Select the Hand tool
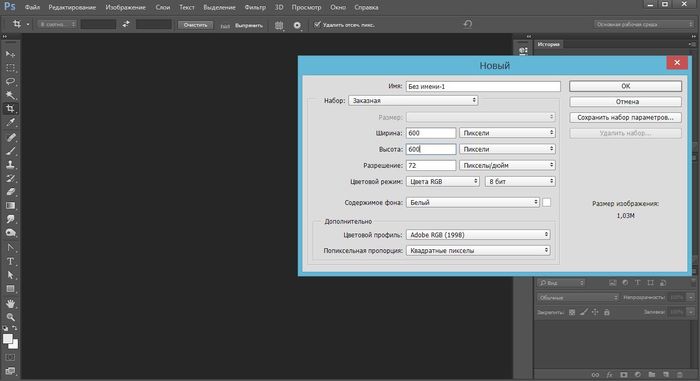 10,304
